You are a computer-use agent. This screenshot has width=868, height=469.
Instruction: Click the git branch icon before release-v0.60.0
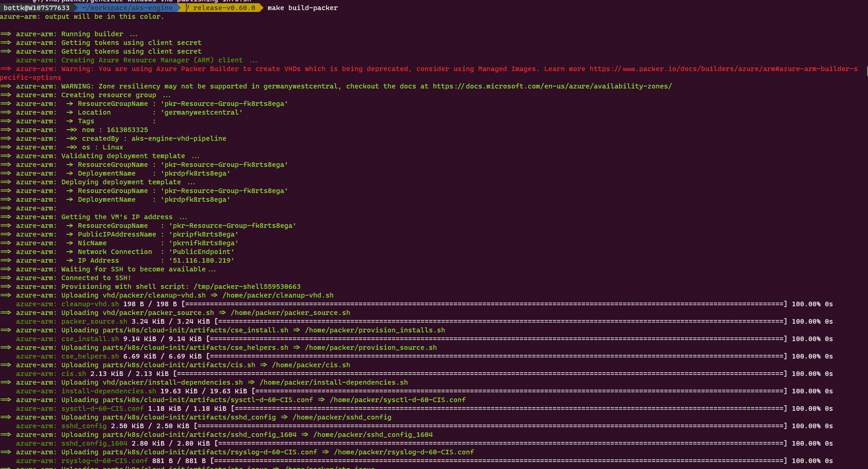[187, 8]
